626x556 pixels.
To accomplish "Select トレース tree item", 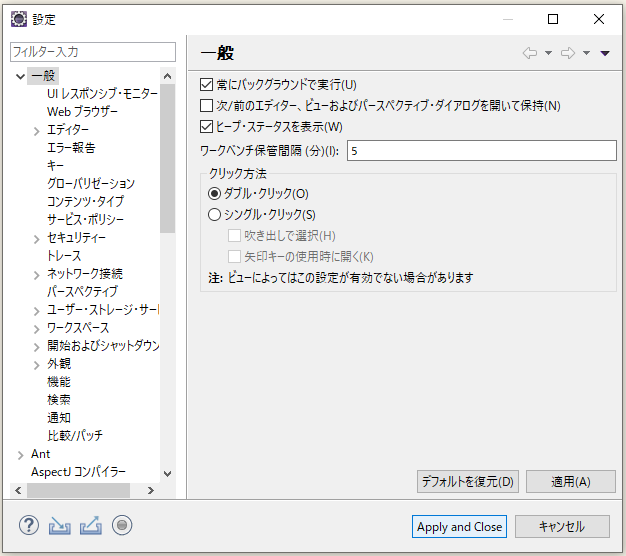I will tap(64, 255).
